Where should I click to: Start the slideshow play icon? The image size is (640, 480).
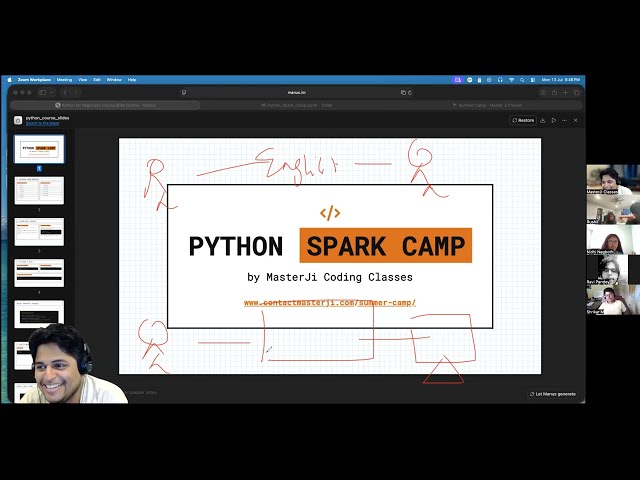(554, 120)
